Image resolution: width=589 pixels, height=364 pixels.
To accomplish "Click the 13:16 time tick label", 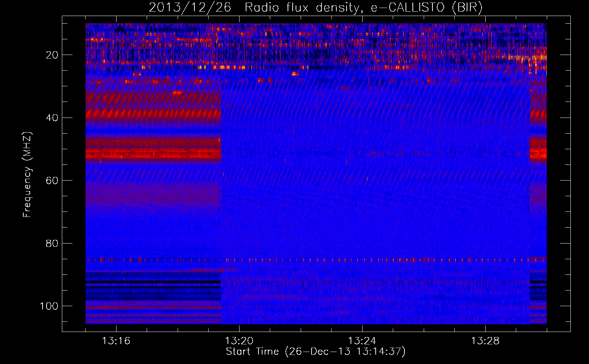I will (x=116, y=341).
